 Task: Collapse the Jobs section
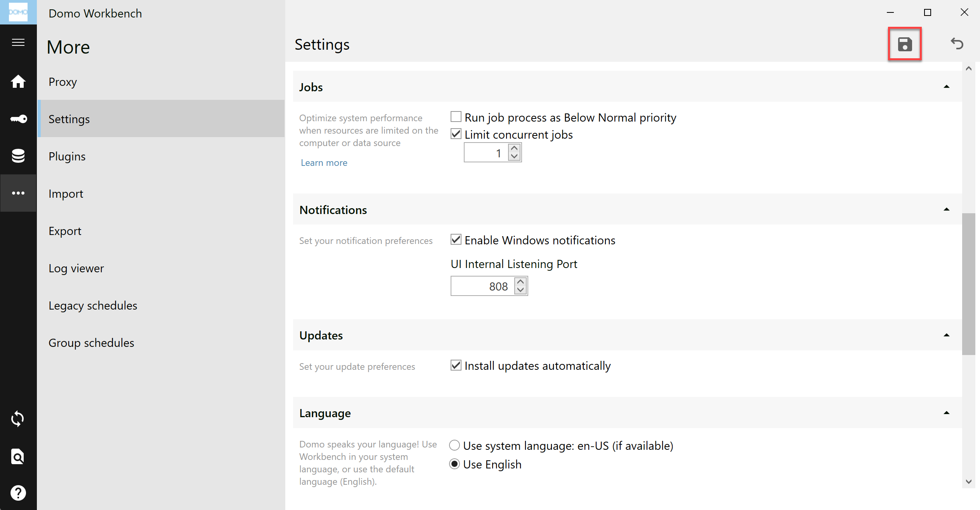click(947, 86)
